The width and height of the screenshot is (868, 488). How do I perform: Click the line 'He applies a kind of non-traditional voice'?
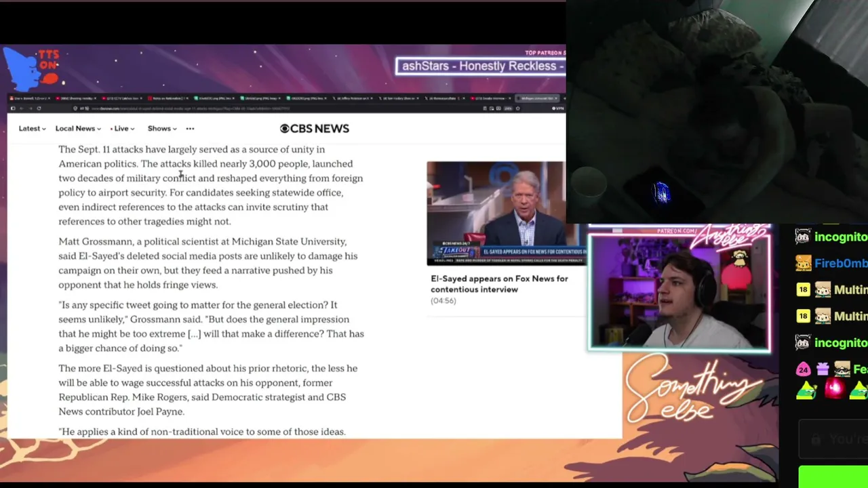[202, 432]
